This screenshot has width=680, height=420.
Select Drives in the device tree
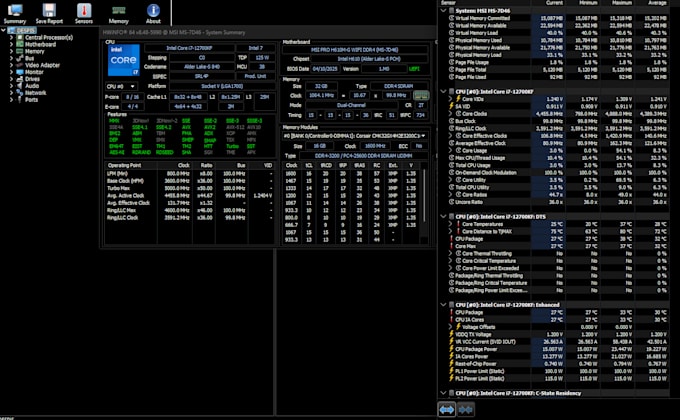click(32, 79)
